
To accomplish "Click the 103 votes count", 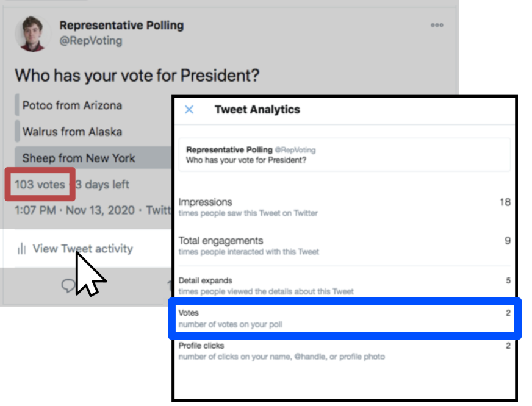I will [x=40, y=184].
